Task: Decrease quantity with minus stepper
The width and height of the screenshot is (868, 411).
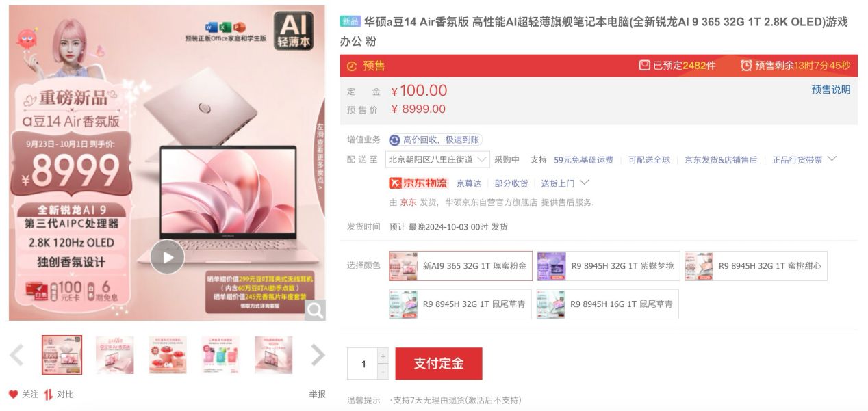Action: pos(383,371)
